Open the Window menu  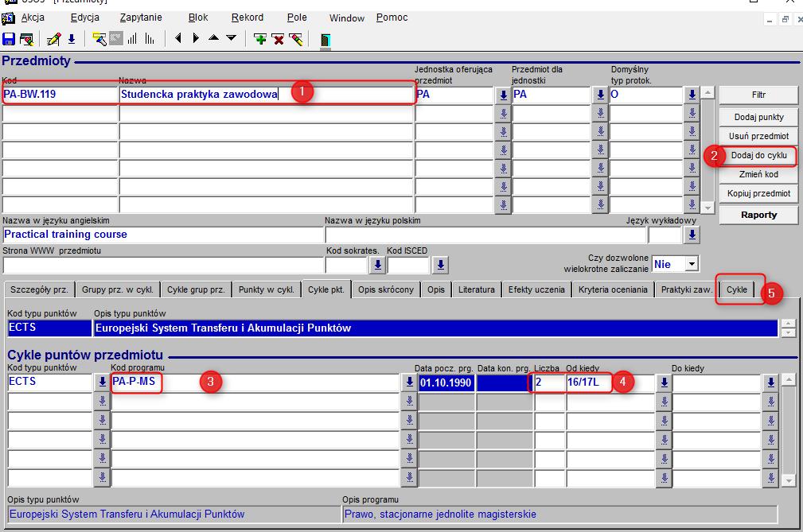pos(347,18)
